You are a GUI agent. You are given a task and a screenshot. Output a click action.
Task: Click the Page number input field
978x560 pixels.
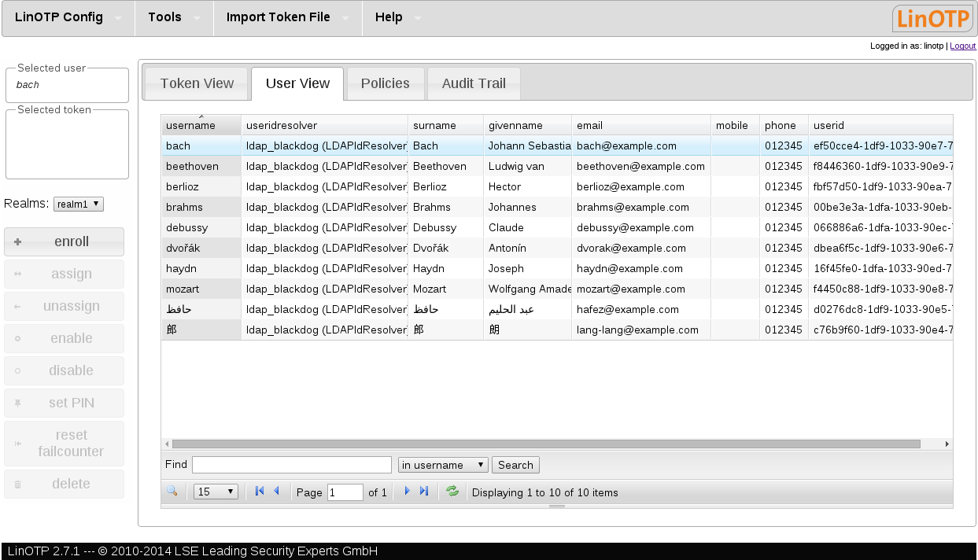tap(345, 492)
